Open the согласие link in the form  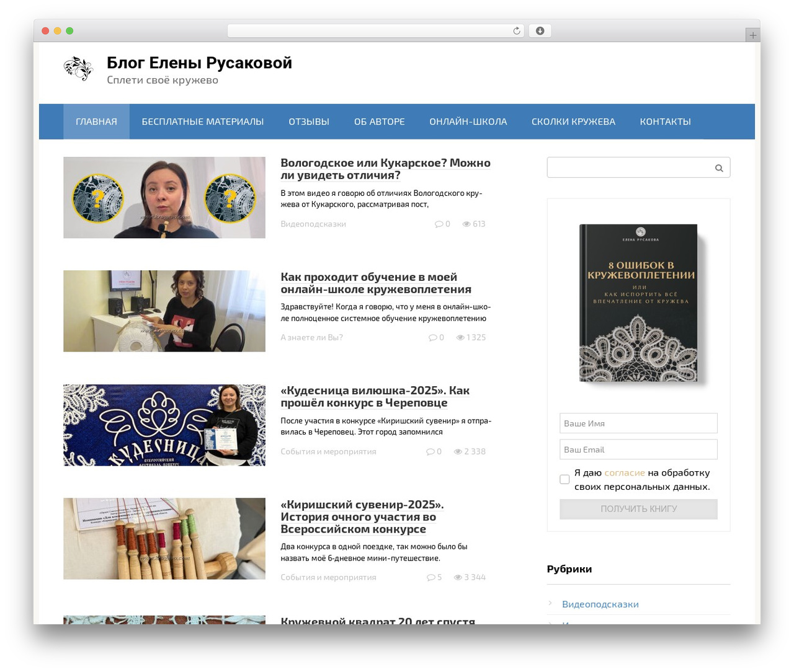click(x=625, y=472)
